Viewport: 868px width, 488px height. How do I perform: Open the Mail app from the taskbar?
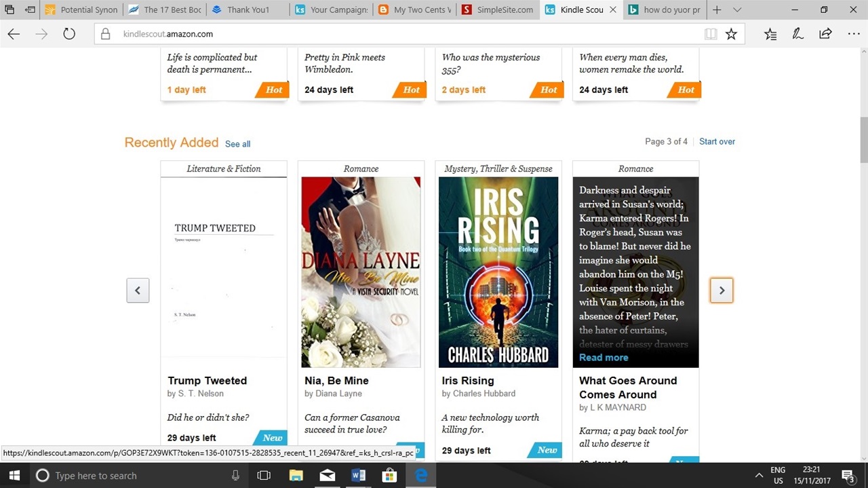click(328, 476)
